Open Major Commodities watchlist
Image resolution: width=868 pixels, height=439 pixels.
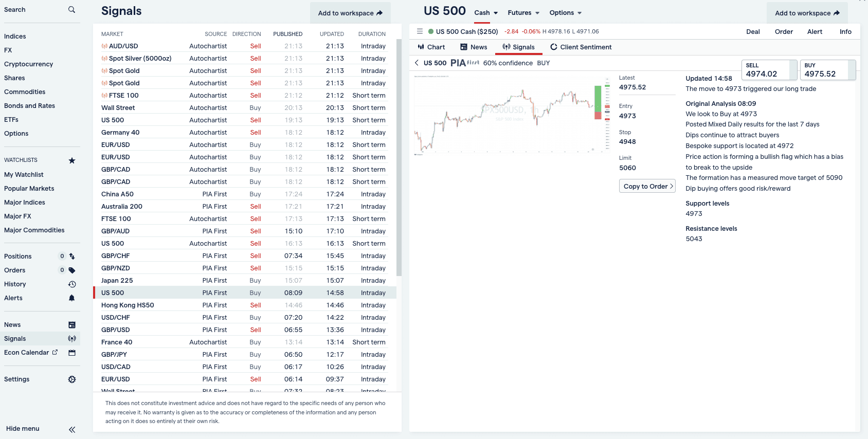click(34, 230)
